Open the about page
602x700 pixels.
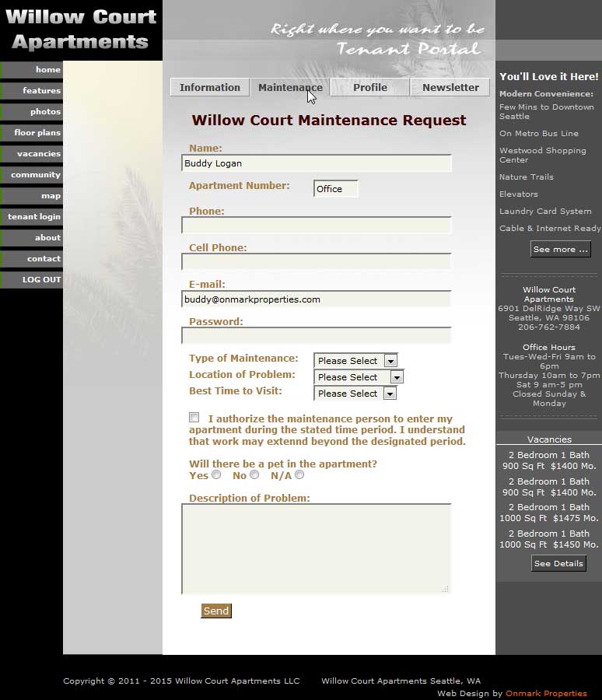[31, 237]
